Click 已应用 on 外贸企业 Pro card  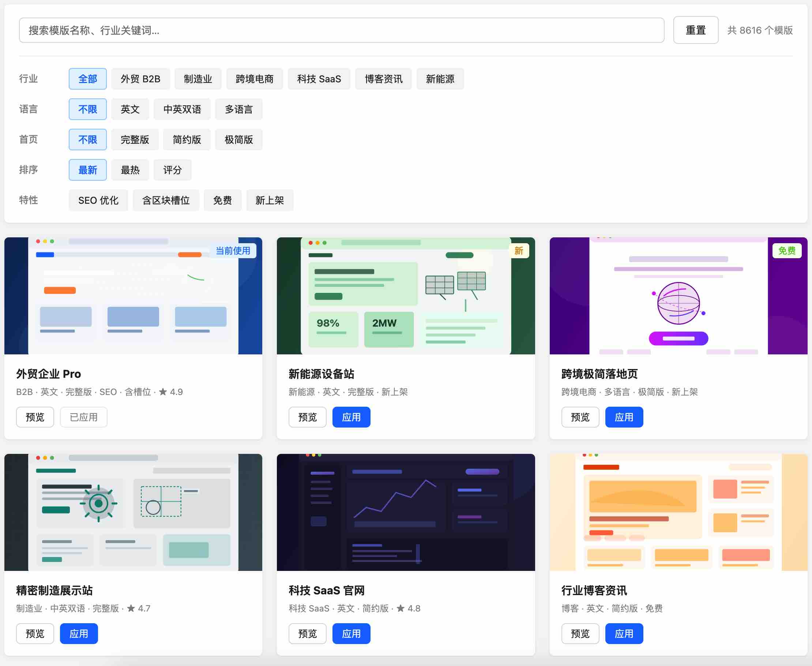(84, 417)
